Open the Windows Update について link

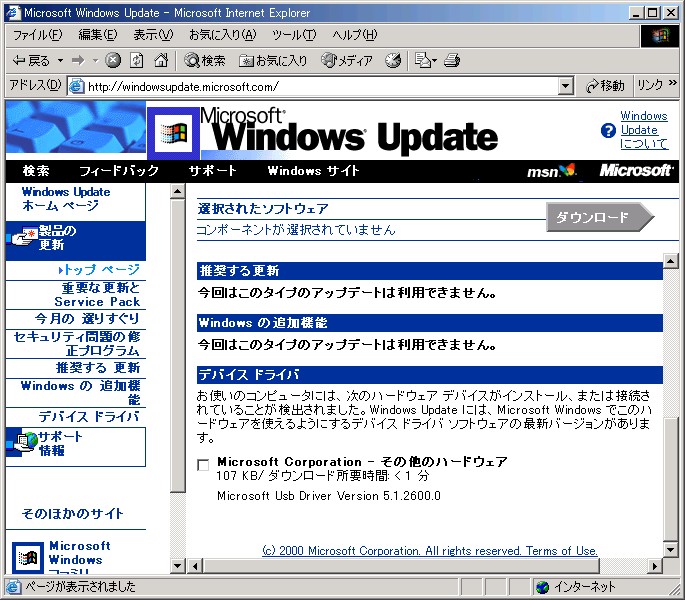pos(644,130)
